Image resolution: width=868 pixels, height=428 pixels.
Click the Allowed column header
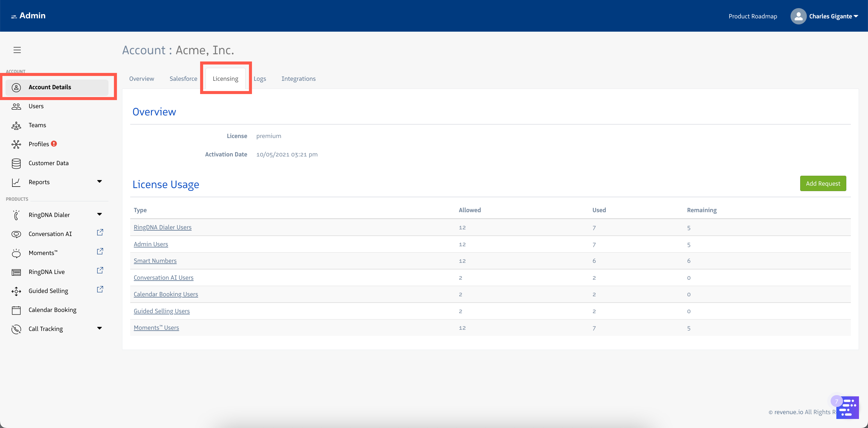(x=470, y=210)
